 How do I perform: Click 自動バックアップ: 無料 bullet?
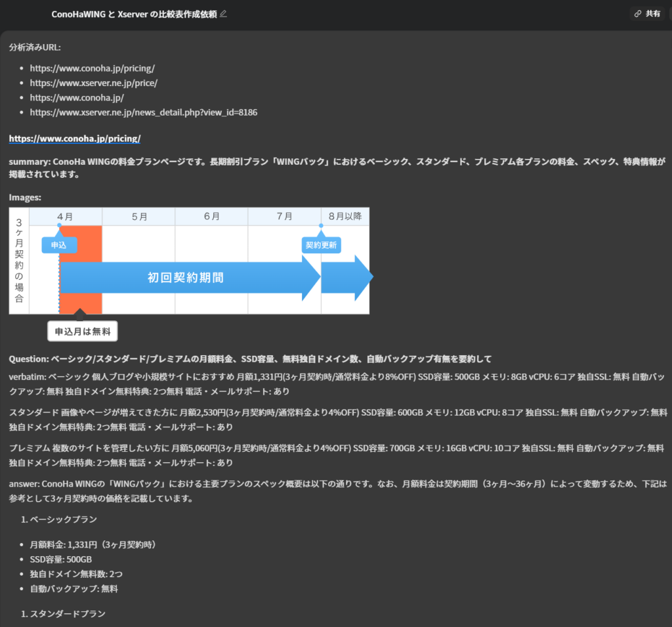(73, 588)
